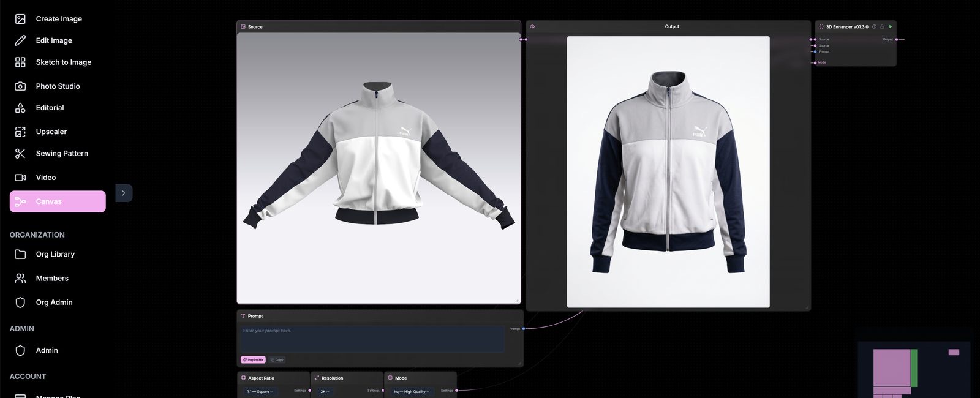This screenshot has width=980, height=398.
Task: Click the Create Image icon
Action: (x=20, y=19)
